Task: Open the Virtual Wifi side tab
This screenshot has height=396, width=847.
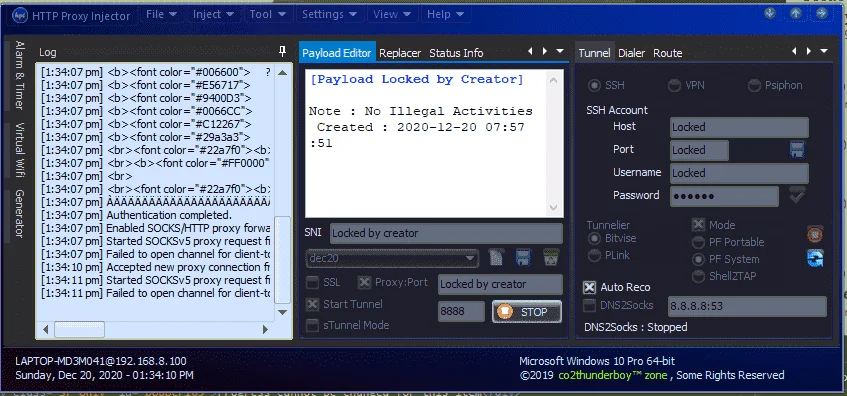Action: point(19,150)
